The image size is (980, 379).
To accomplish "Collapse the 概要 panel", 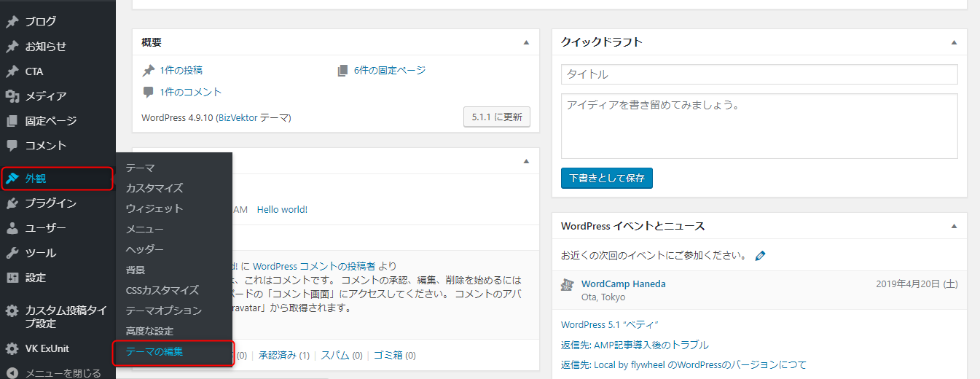I will pyautogui.click(x=526, y=43).
